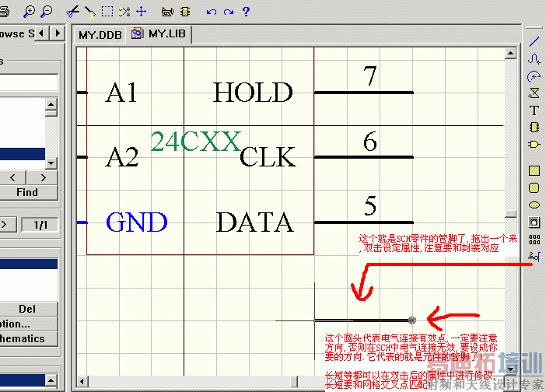This screenshot has height=392, width=546.
Task: Click the Zoom Out magnifier icon
Action: coord(47,12)
